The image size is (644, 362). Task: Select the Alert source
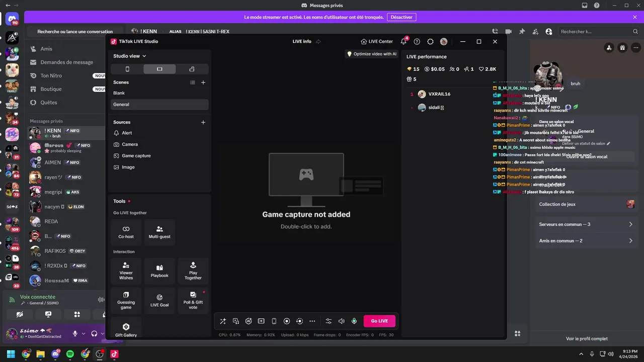coord(159,133)
